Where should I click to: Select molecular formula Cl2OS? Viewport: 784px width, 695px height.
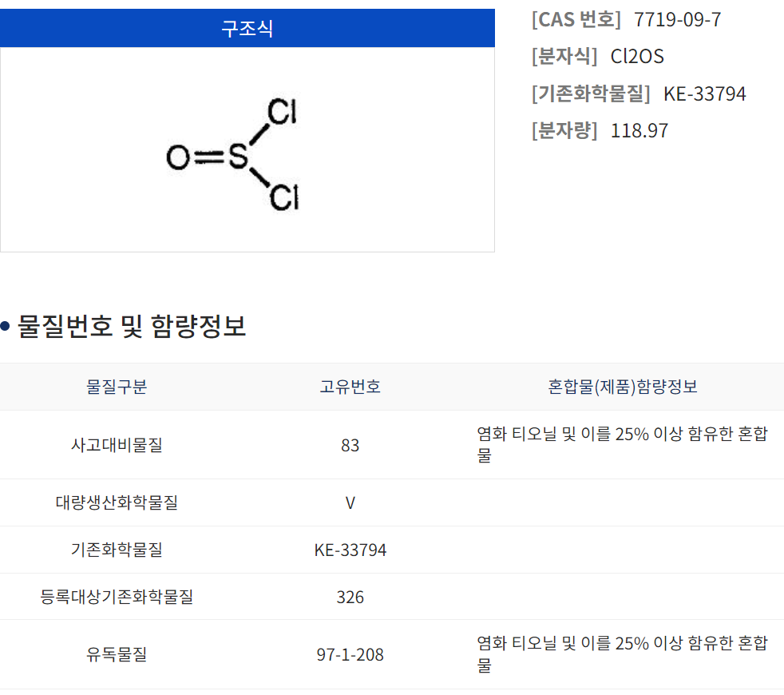(637, 57)
